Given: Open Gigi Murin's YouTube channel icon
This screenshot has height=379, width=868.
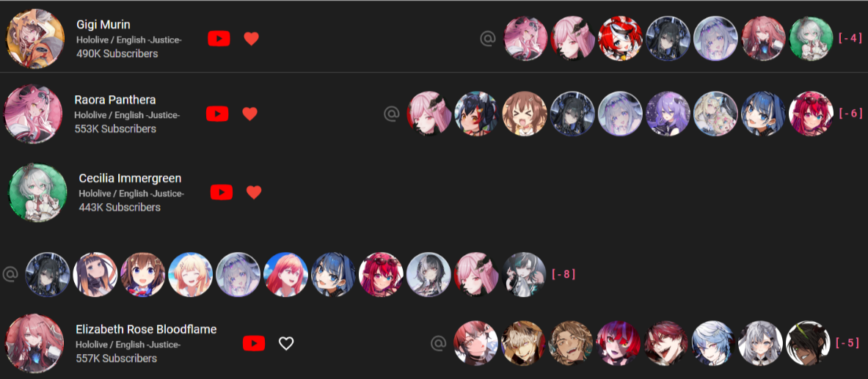Looking at the screenshot, I should (219, 39).
